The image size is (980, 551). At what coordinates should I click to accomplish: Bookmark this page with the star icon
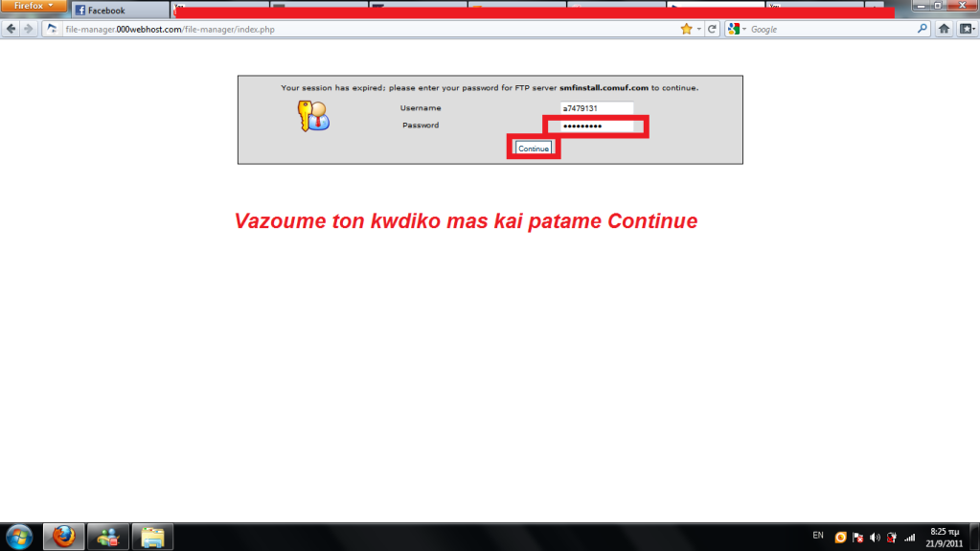(686, 29)
